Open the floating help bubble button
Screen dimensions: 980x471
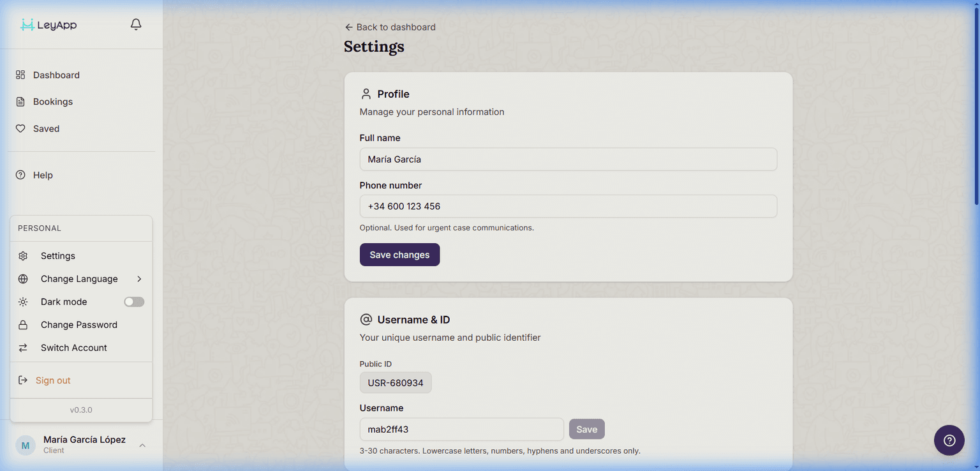949,440
